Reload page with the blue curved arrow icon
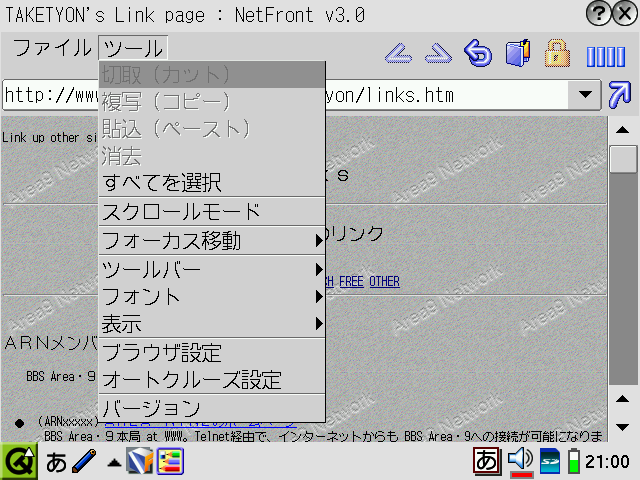 pyautogui.click(x=478, y=53)
